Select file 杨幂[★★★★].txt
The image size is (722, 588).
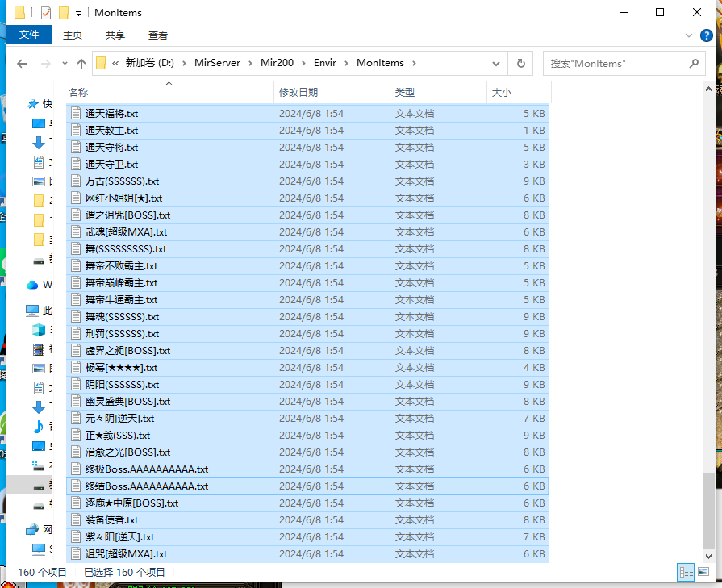[307, 368]
